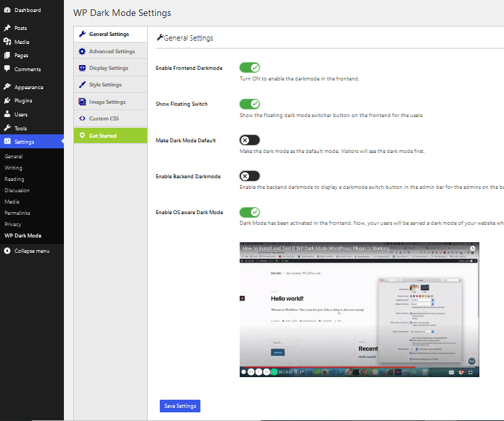Image resolution: width=504 pixels, height=421 pixels.
Task: Click the Collapse menu arrow icon
Action: [7, 251]
